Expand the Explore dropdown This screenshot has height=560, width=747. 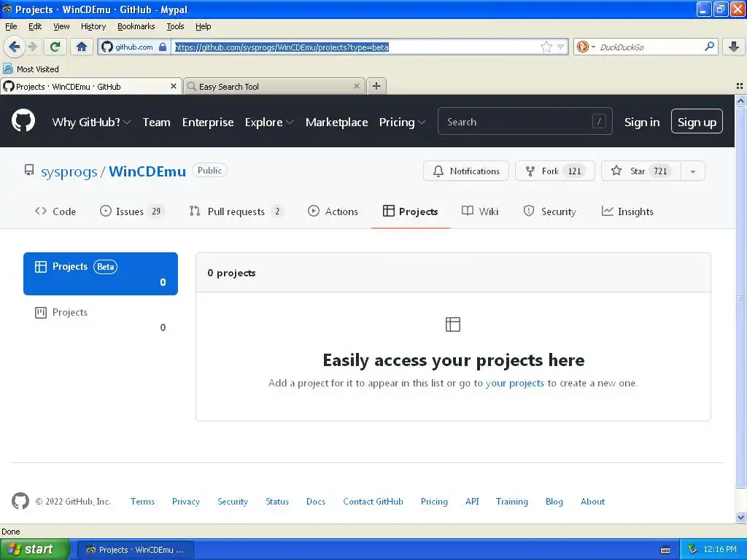[x=268, y=122]
